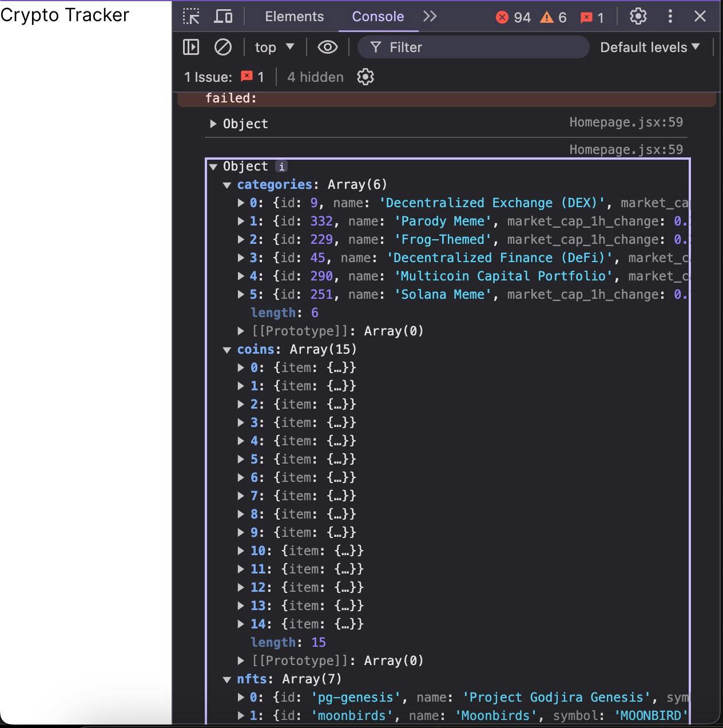Switch to the Elements tab
This screenshot has height=728, width=723.
coord(294,16)
